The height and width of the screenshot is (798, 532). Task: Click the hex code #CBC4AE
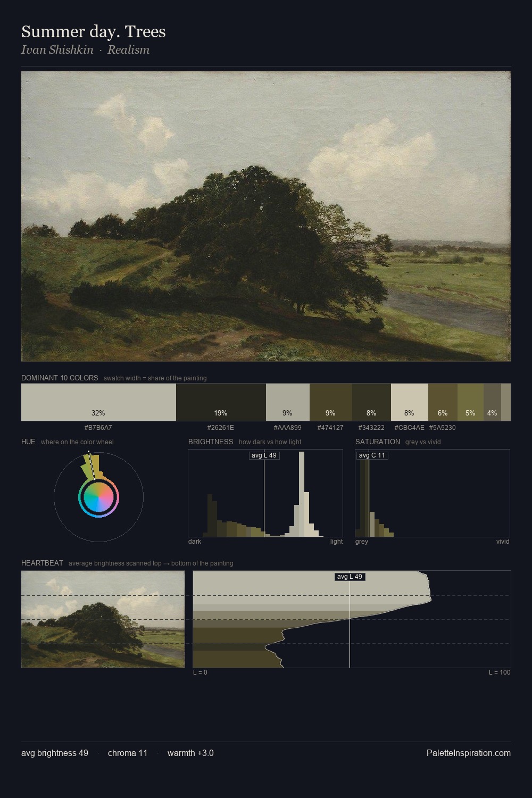click(410, 428)
